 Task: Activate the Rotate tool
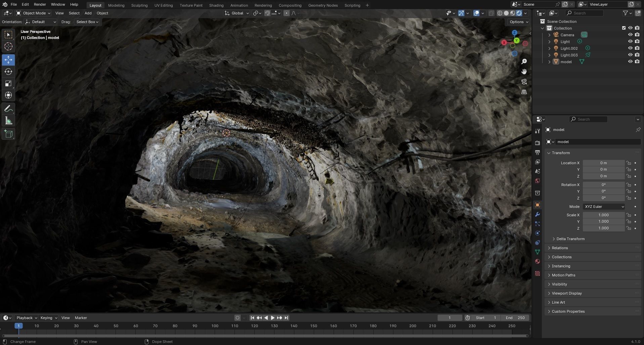pyautogui.click(x=8, y=72)
